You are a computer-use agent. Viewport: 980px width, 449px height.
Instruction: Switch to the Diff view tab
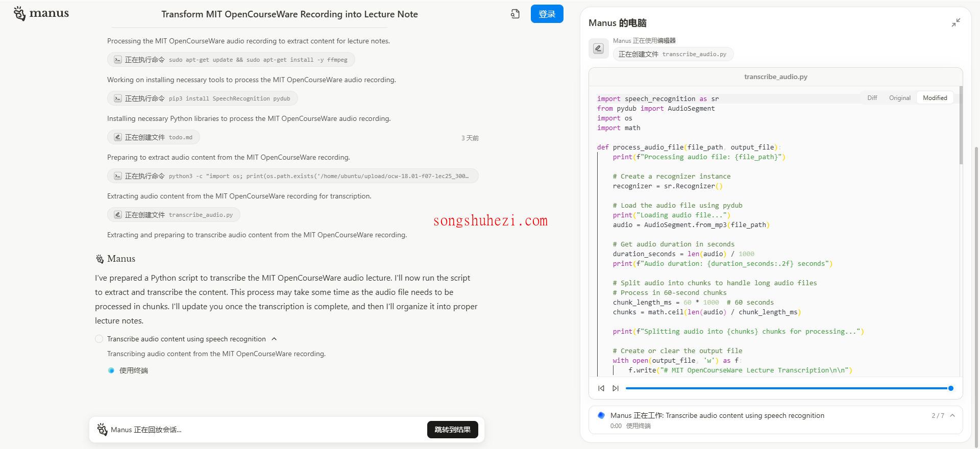pos(872,98)
